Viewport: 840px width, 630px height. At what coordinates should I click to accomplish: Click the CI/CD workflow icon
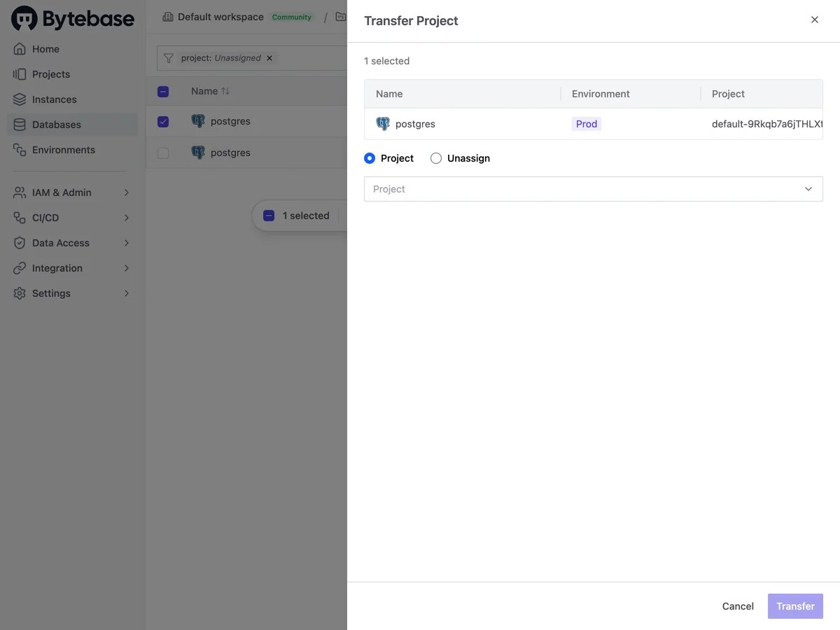[20, 218]
